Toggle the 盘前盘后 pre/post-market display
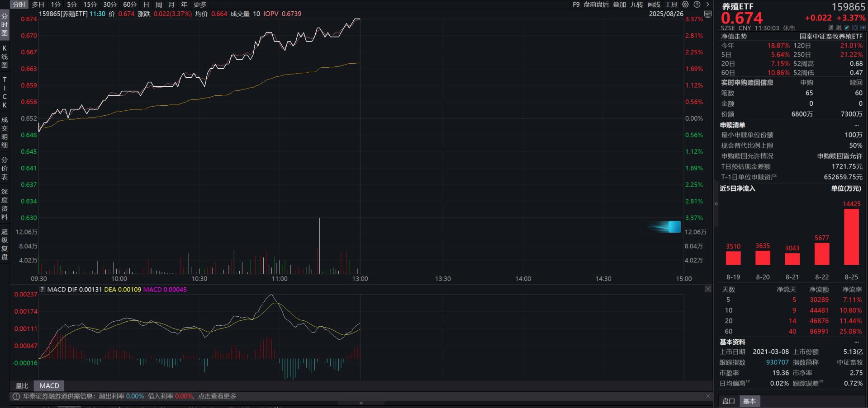This screenshot has width=868, height=408. point(596,5)
